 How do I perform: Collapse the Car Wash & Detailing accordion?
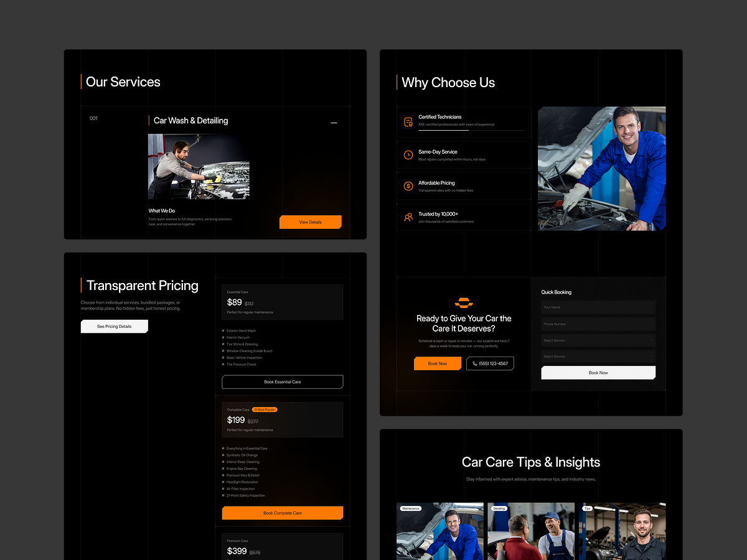pyautogui.click(x=334, y=123)
